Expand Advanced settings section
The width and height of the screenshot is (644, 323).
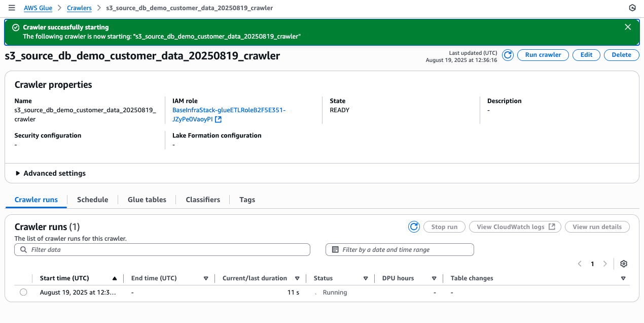(50, 173)
